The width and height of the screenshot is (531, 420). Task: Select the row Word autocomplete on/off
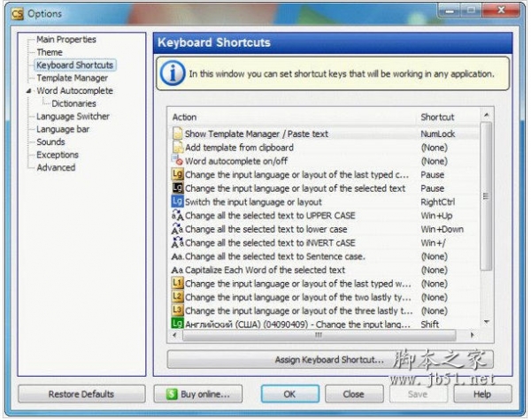(324, 161)
